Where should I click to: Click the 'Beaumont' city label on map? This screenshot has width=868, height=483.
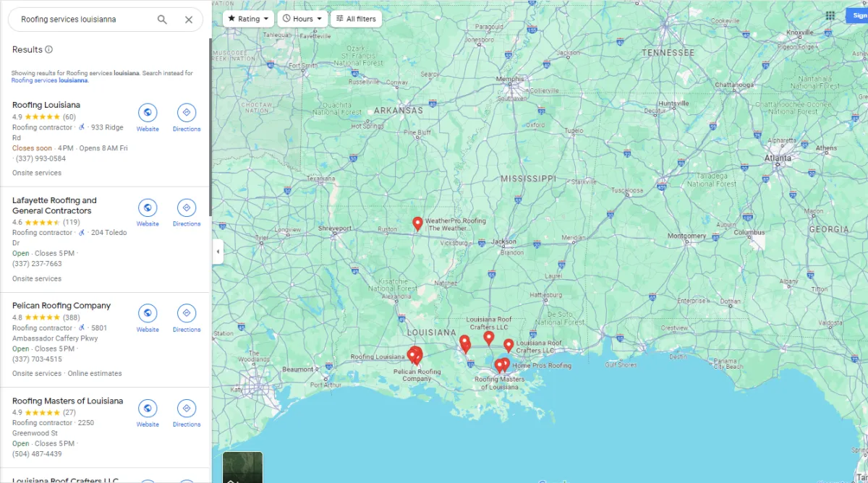298,369
